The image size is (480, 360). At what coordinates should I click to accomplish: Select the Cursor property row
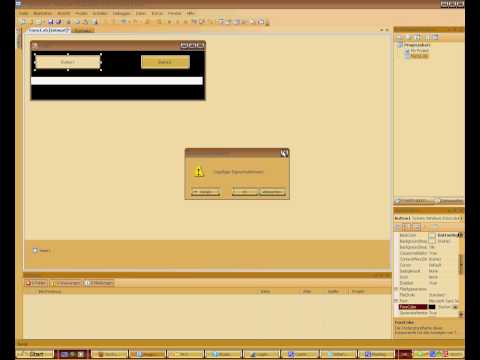tap(428, 265)
